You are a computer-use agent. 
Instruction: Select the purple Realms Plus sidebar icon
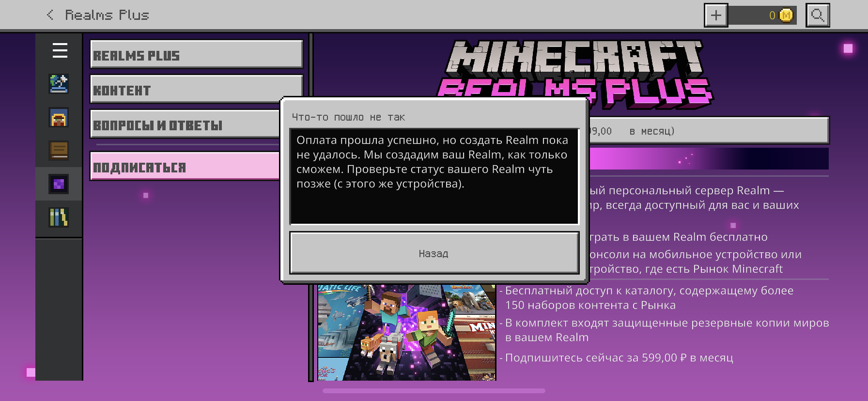59,184
